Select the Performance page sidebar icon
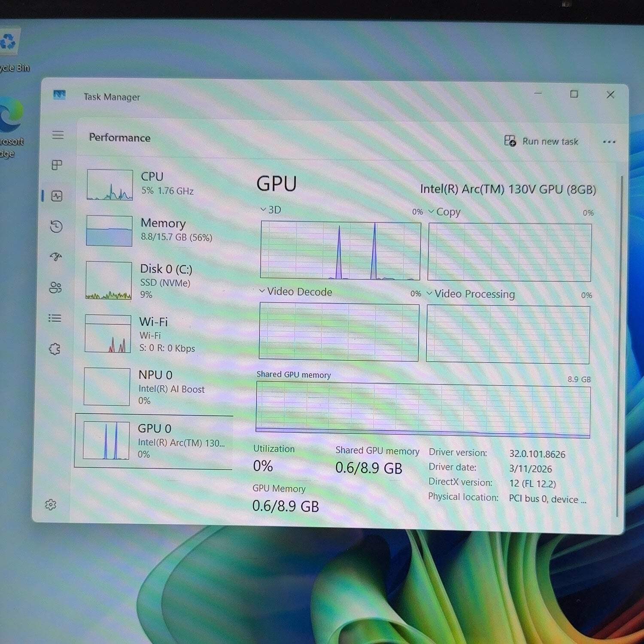This screenshot has width=644, height=644. coord(57,196)
